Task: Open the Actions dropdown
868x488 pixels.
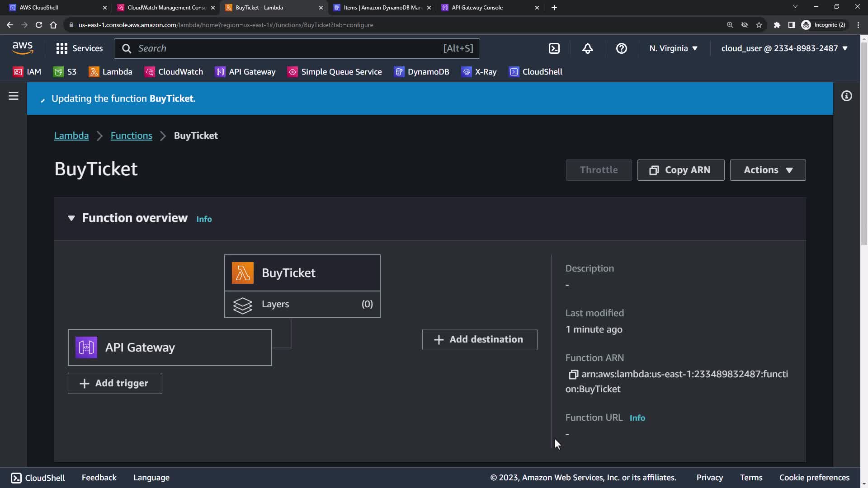Action: click(767, 170)
